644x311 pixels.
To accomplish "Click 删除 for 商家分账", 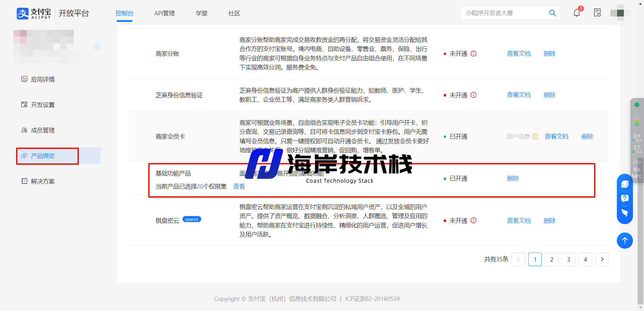I will point(549,54).
